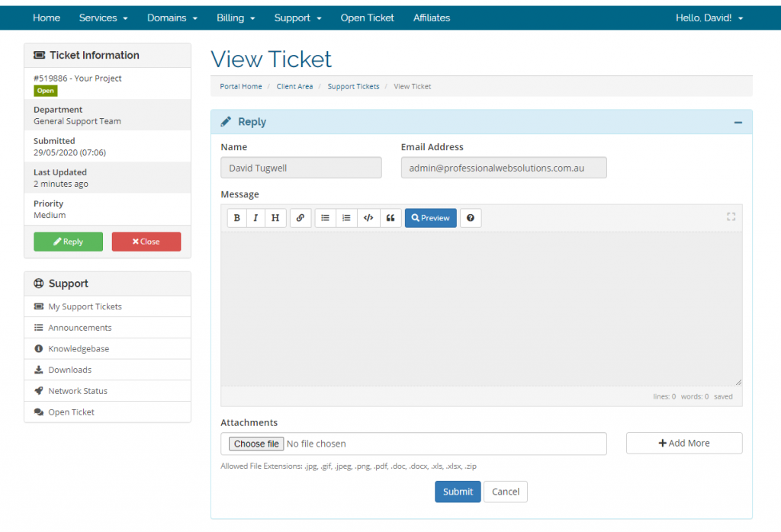
Task: Choose a file to attach
Action: 256,444
